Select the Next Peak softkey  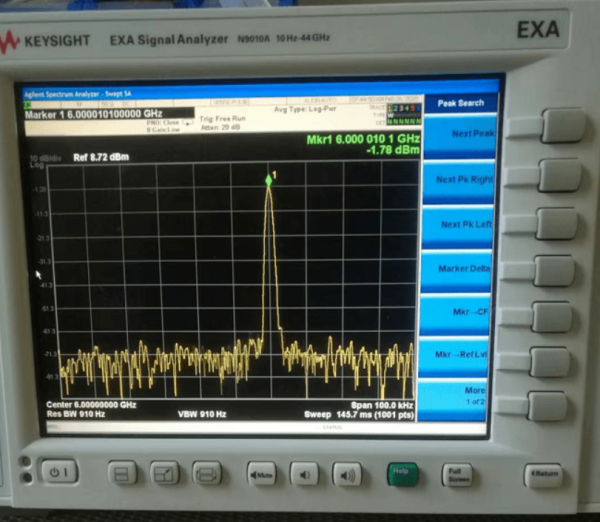[460, 135]
